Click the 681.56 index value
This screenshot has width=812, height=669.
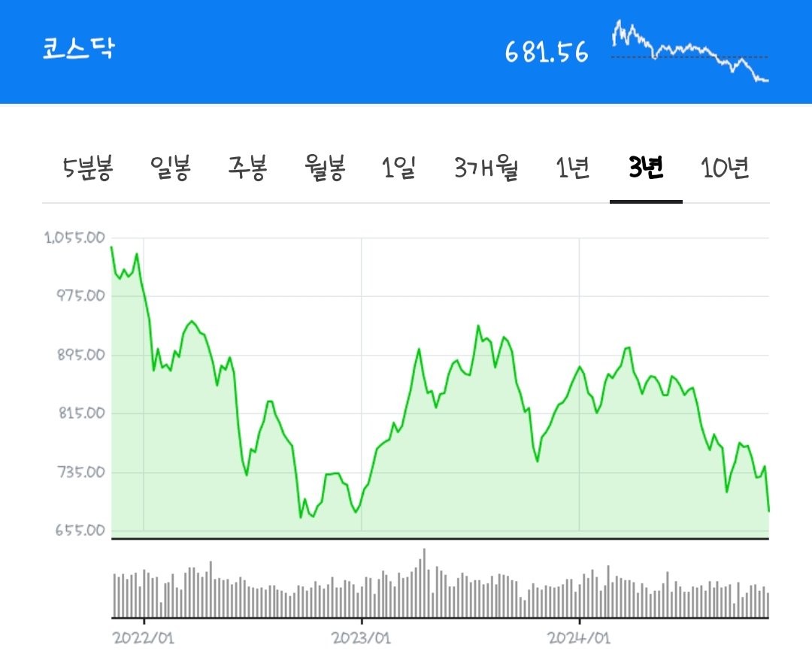coord(547,53)
